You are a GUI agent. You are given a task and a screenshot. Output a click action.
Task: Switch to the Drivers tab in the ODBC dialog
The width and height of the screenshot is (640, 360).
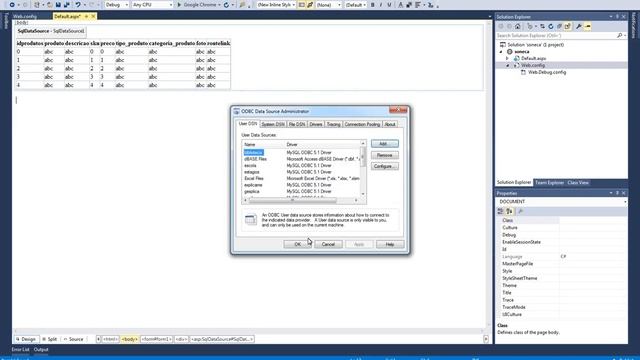click(x=316, y=124)
